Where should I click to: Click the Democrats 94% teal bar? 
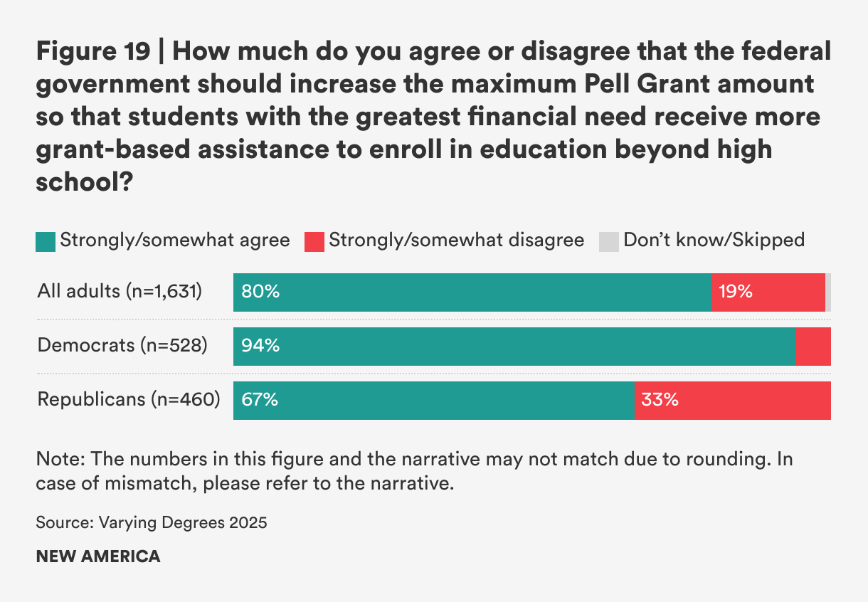click(x=514, y=347)
